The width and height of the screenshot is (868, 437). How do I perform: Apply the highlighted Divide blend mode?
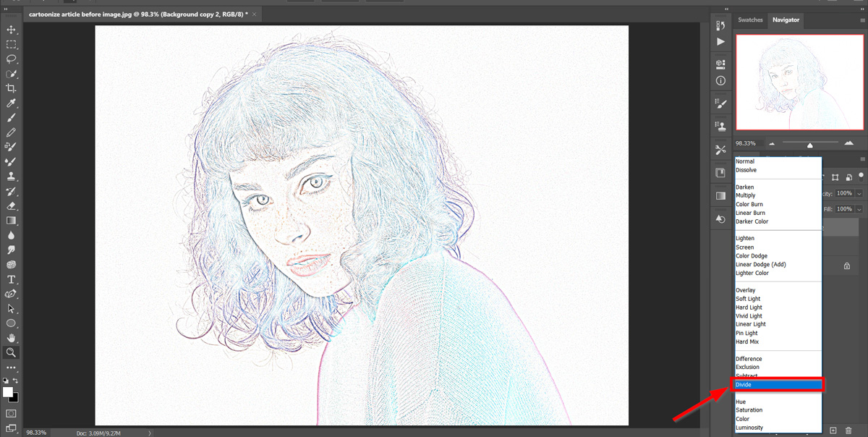[x=745, y=384]
